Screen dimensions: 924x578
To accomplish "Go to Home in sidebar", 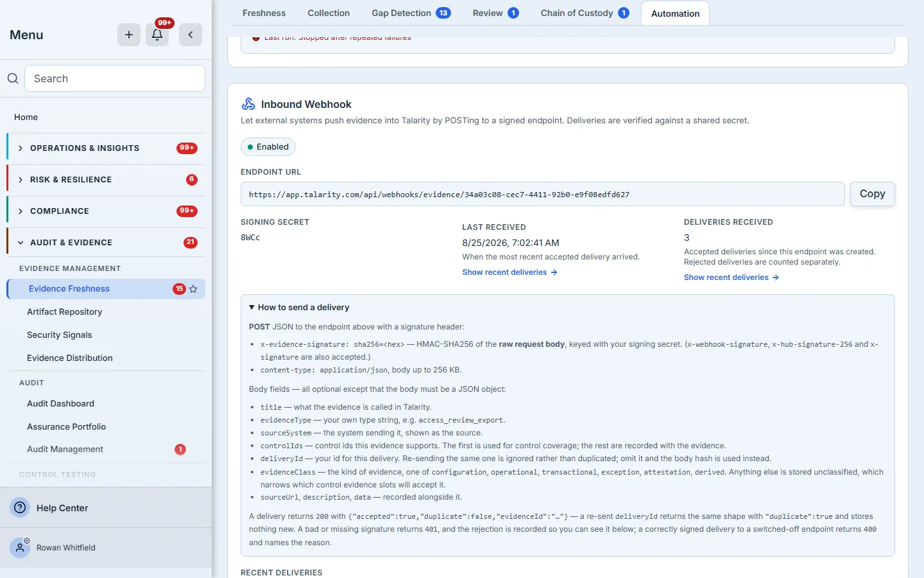I will coord(26,118).
